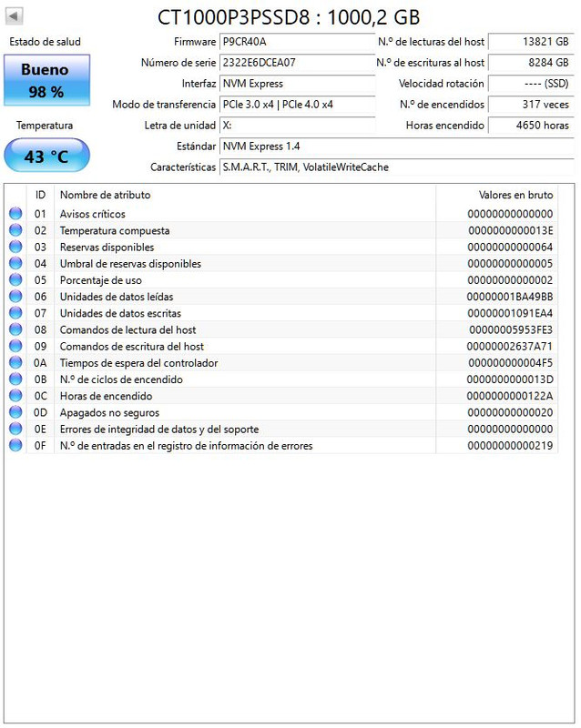Click the Nombre de atributo column header

click(x=245, y=195)
